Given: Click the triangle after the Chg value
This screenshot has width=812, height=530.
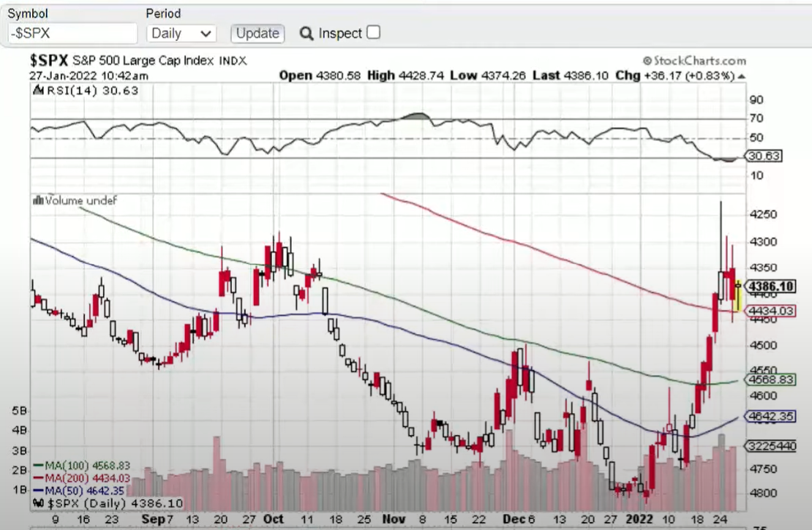Looking at the screenshot, I should (x=742, y=76).
